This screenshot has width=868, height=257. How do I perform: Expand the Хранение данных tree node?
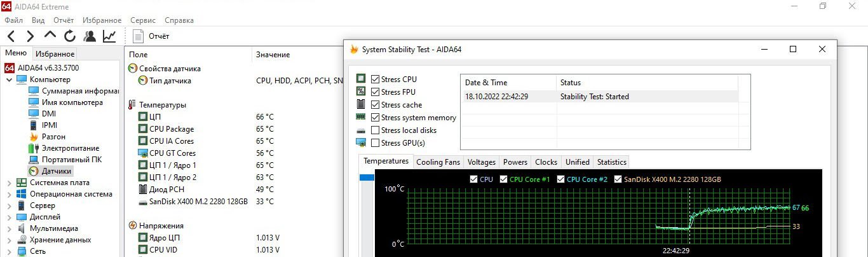(x=9, y=240)
